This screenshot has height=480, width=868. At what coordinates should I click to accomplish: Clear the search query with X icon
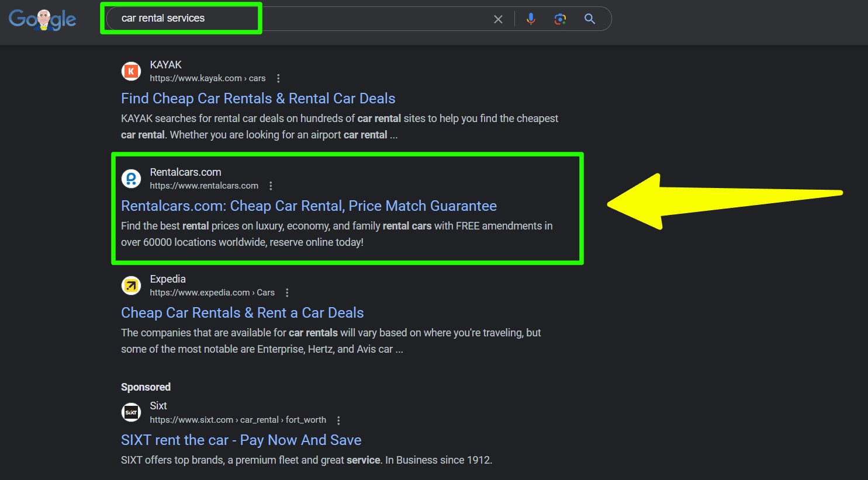pyautogui.click(x=498, y=19)
